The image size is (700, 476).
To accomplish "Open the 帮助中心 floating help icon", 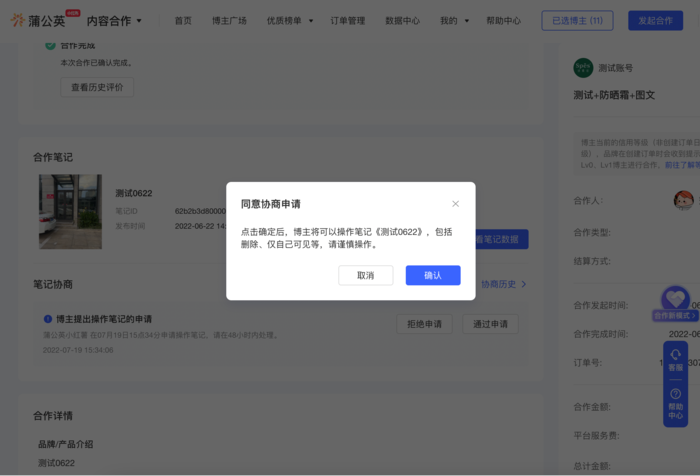I will 676,403.
